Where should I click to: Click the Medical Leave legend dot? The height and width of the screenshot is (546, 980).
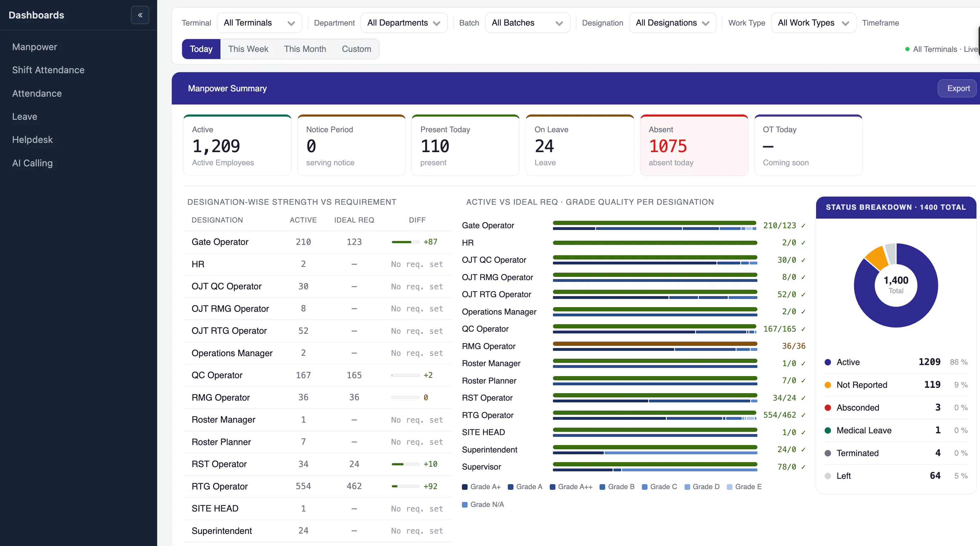pos(827,431)
